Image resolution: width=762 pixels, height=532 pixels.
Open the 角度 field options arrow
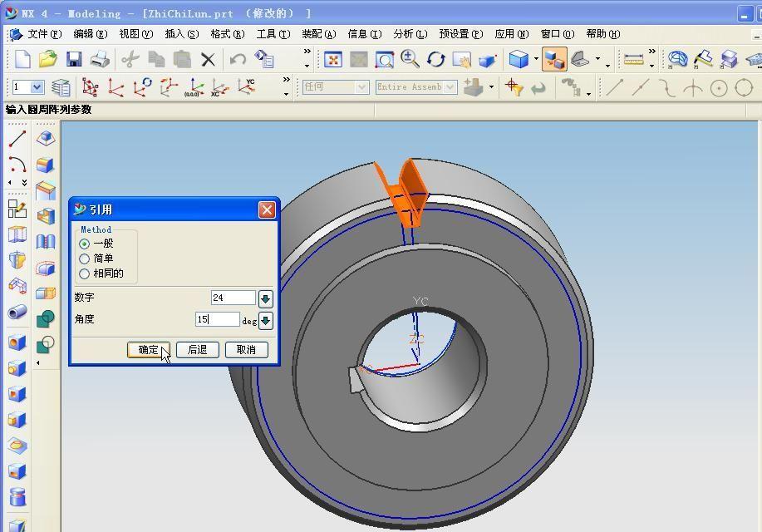coord(265,320)
